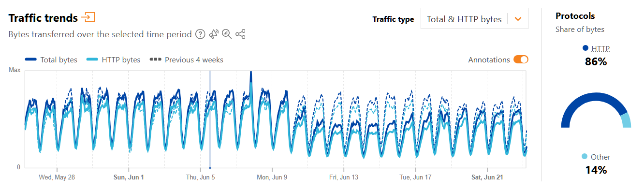Click the Traffic type label

[x=393, y=19]
